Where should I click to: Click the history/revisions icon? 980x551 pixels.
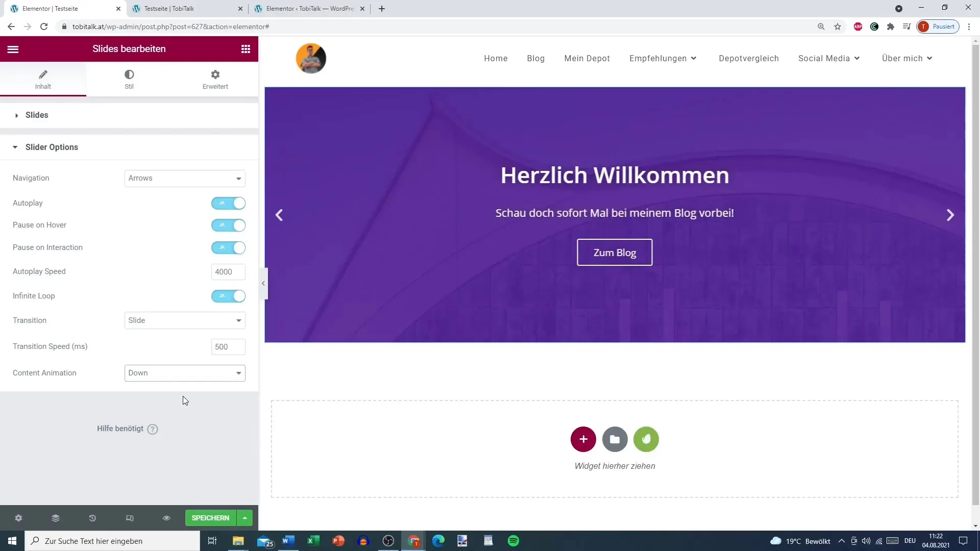pyautogui.click(x=92, y=517)
